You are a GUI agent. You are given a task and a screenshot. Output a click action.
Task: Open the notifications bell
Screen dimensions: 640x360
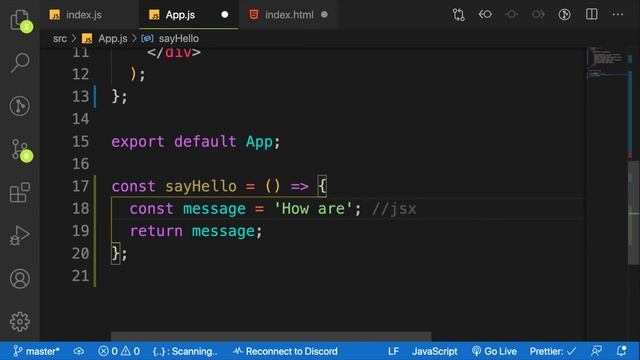tap(622, 351)
